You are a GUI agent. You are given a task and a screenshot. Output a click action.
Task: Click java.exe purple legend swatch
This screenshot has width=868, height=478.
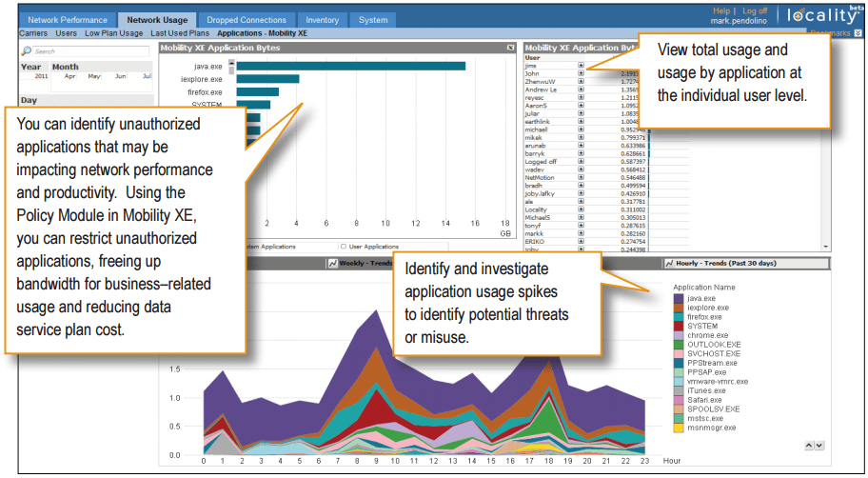[679, 299]
